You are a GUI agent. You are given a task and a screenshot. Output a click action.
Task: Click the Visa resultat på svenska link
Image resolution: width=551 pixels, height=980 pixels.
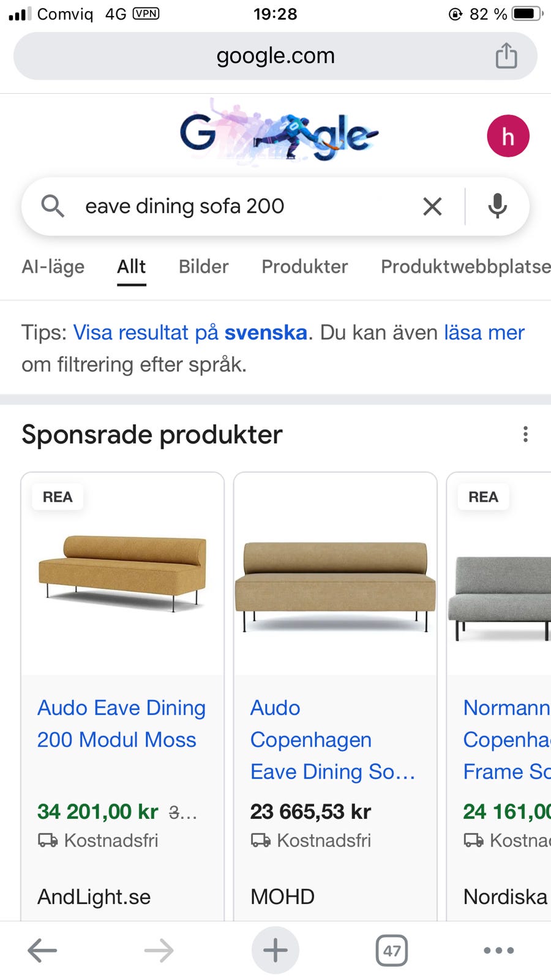tap(190, 333)
